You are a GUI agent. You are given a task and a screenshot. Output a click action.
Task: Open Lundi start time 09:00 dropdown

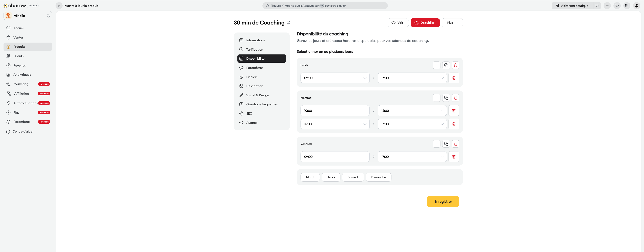coord(335,78)
